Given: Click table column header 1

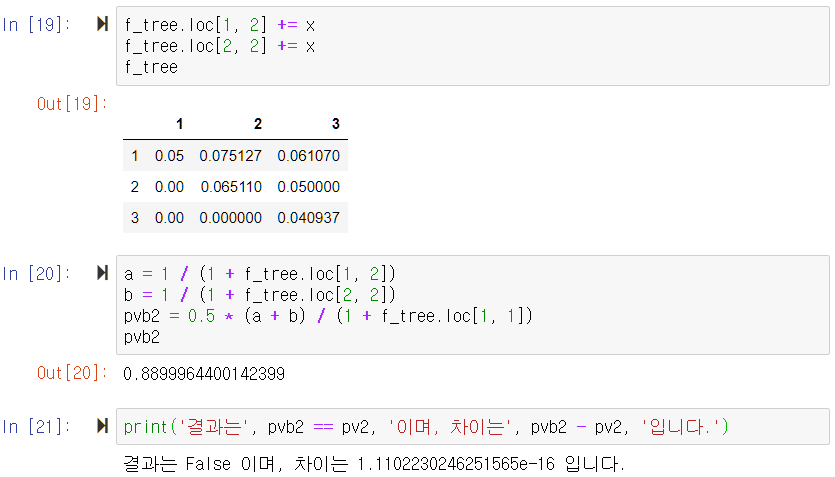Looking at the screenshot, I should tap(179, 124).
